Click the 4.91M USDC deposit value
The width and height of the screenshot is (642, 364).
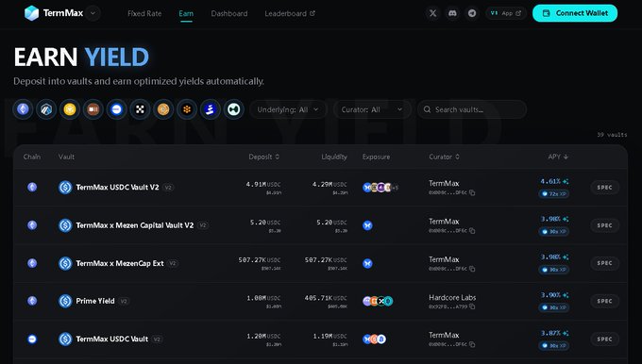point(263,185)
